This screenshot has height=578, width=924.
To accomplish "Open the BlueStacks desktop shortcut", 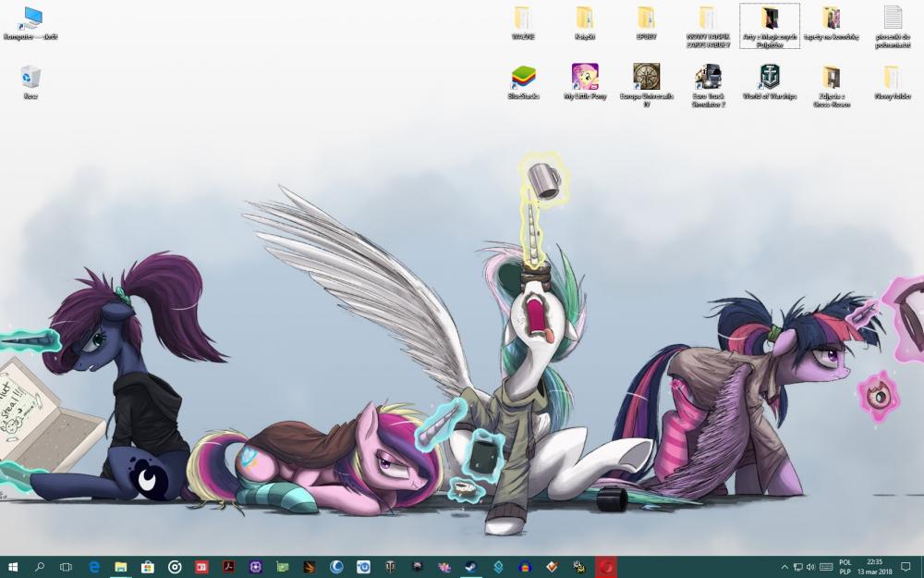I will pos(523,78).
